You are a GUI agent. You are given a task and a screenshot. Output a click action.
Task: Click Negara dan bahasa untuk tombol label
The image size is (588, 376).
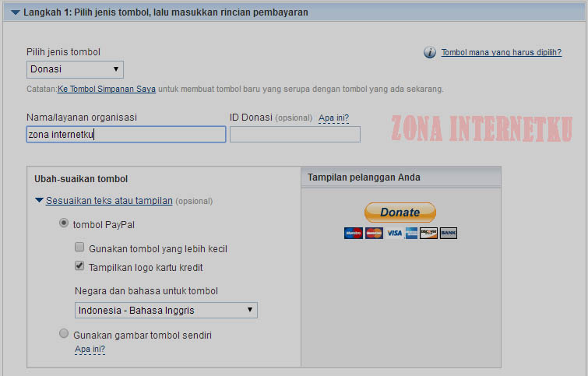(x=146, y=291)
